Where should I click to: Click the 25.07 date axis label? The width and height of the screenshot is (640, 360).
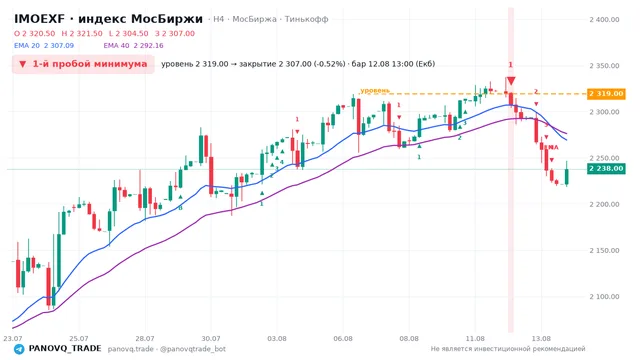[x=79, y=339]
